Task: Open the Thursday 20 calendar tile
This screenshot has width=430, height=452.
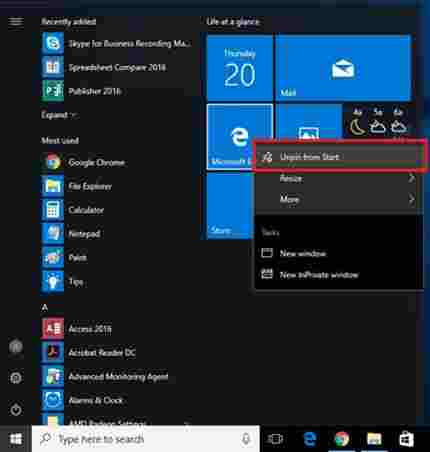Action: 240,68
